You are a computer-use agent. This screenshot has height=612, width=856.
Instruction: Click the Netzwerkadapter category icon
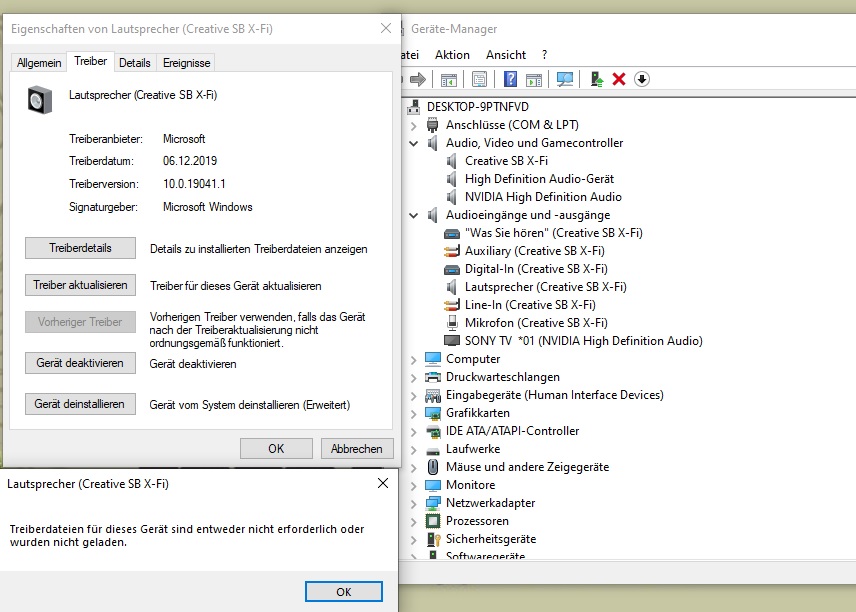point(433,503)
